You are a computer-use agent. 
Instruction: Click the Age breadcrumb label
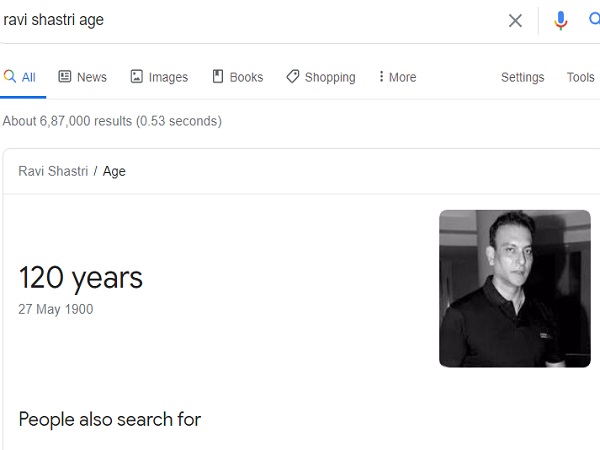pyautogui.click(x=114, y=171)
